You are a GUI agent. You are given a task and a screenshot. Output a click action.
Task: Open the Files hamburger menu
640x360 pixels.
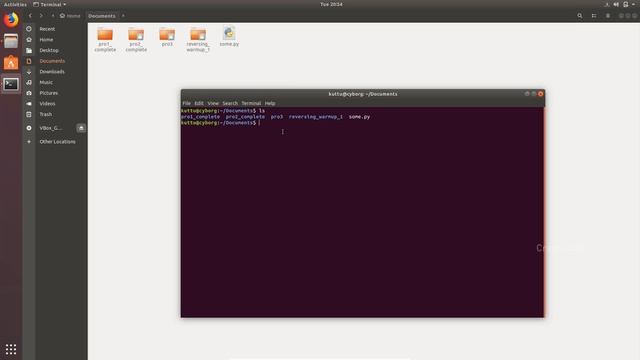pyautogui.click(x=608, y=16)
